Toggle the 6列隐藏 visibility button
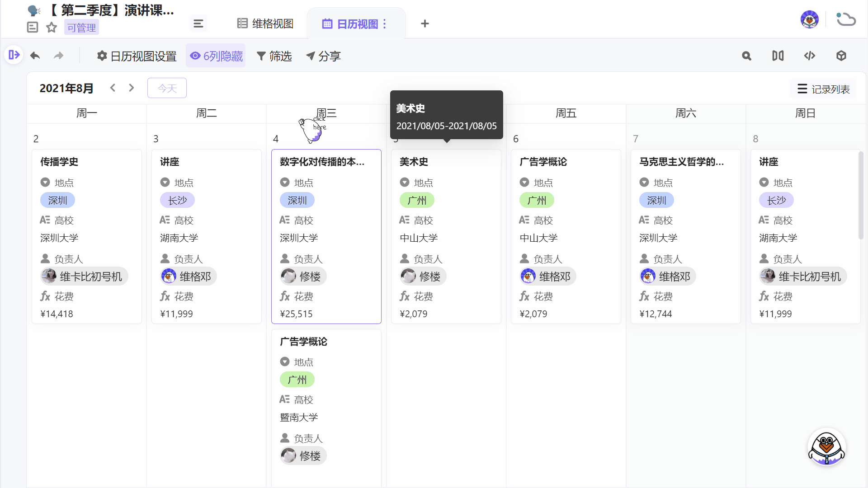This screenshot has width=868, height=488. click(217, 56)
